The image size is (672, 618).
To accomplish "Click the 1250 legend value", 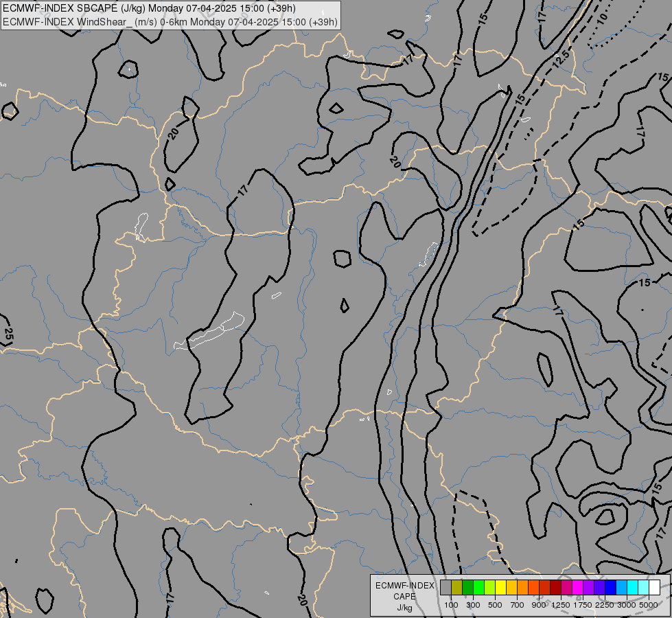I will [x=561, y=605].
